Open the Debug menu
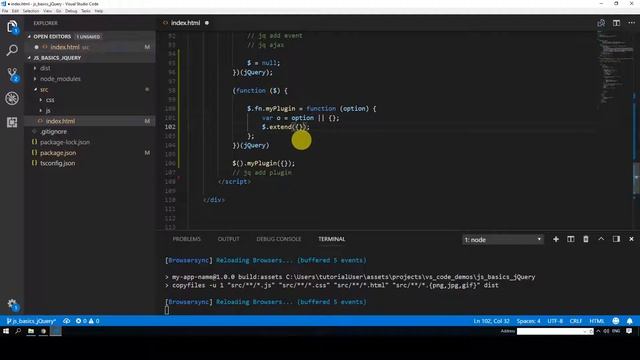This screenshot has width=640, height=360. click(71, 11)
